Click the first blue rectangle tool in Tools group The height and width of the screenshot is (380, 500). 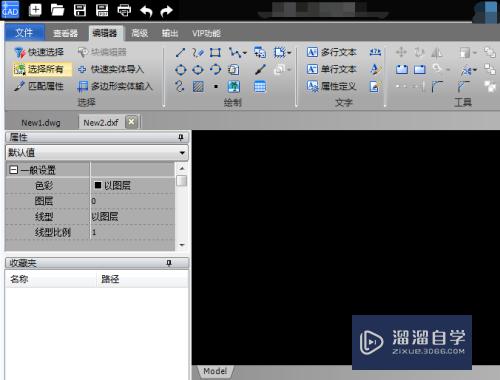[x=402, y=69]
